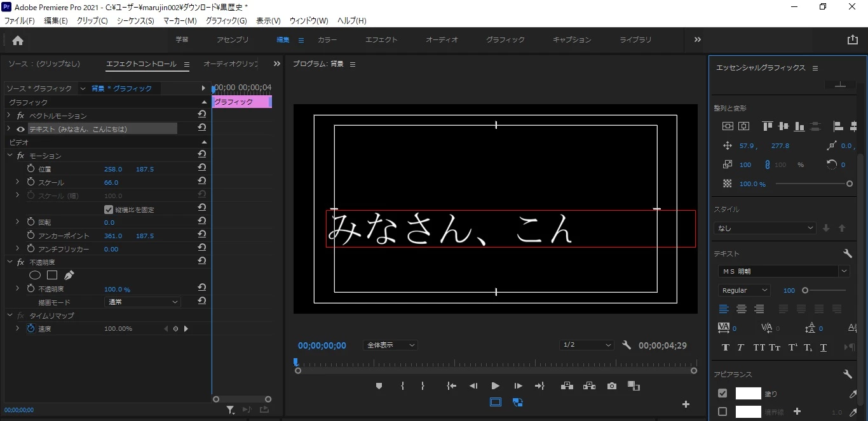The image size is (868, 421).
Task: Enable the 境界線 stroke checkbox
Action: pos(722,411)
